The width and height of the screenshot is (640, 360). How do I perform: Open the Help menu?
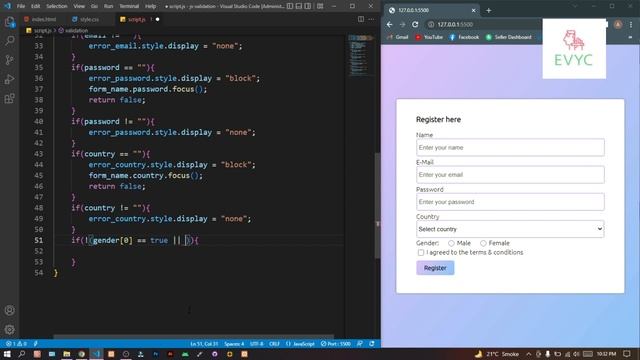tap(151, 6)
